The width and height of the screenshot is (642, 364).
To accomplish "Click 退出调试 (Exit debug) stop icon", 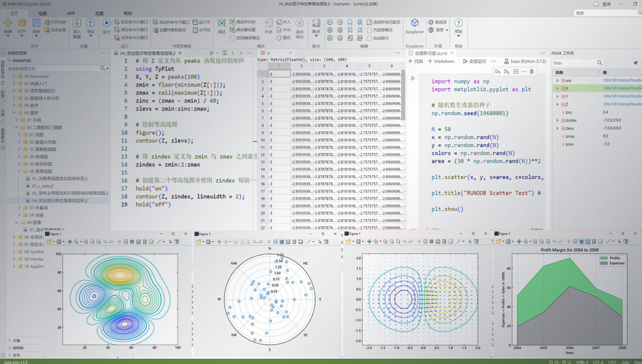I will click(x=299, y=23).
